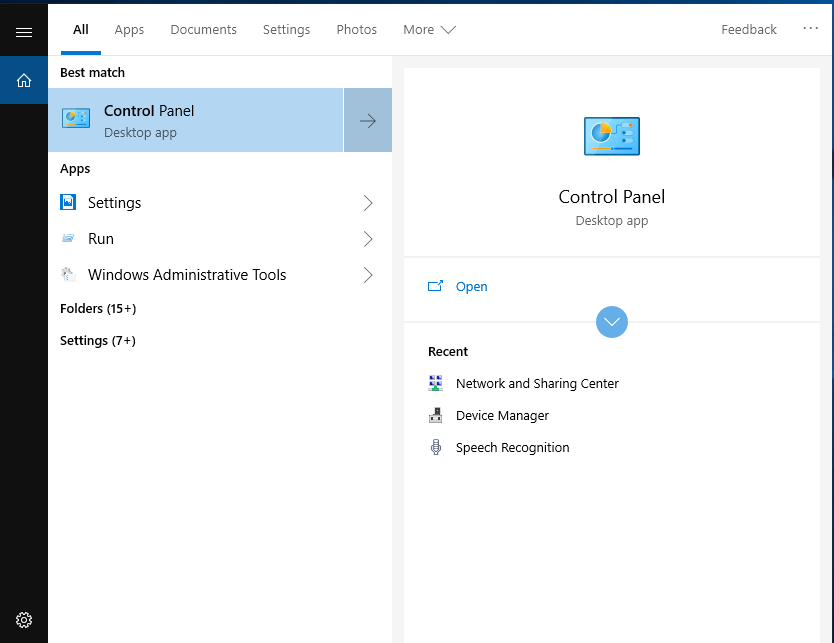The image size is (834, 643).
Task: Open the gear settings icon in sidebar
Action: (x=24, y=620)
